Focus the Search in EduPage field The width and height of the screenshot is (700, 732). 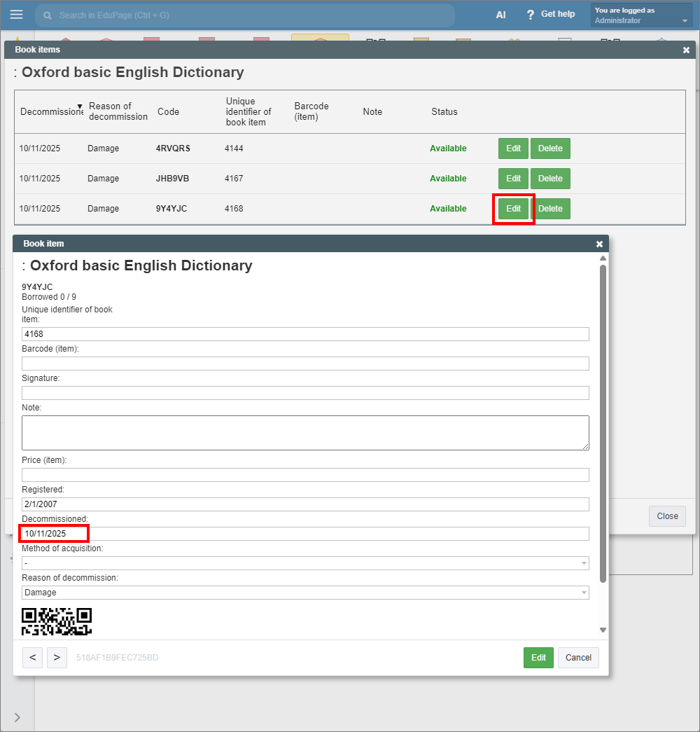245,15
